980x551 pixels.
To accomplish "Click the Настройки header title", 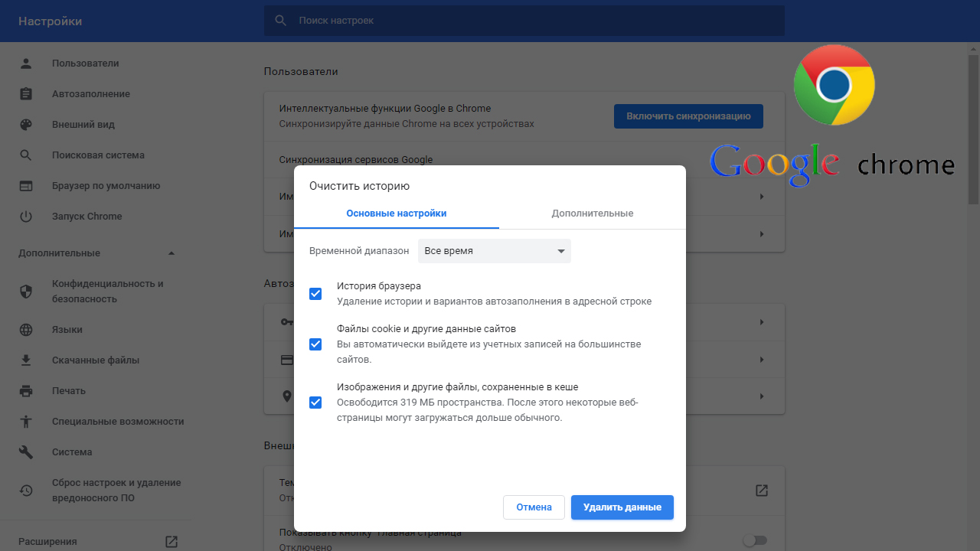I will [x=50, y=21].
